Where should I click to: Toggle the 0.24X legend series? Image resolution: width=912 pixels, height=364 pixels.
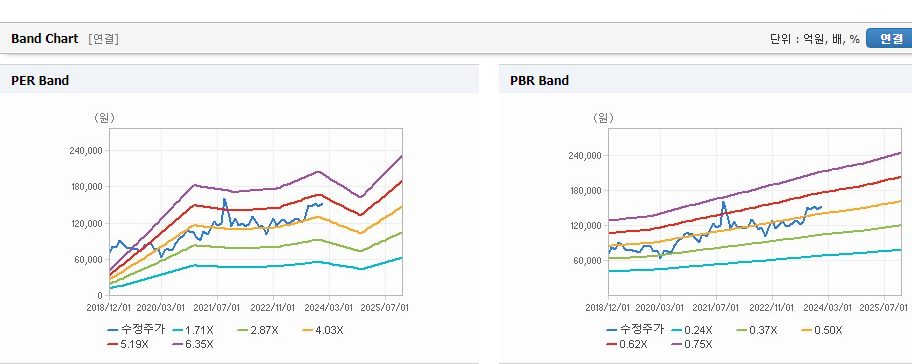(691, 330)
